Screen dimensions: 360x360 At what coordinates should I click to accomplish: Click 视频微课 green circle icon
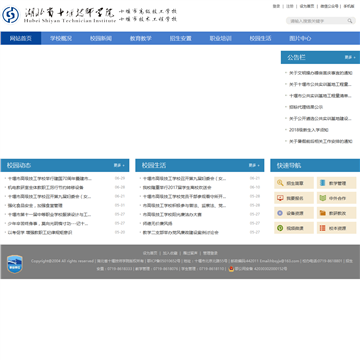[280, 228]
